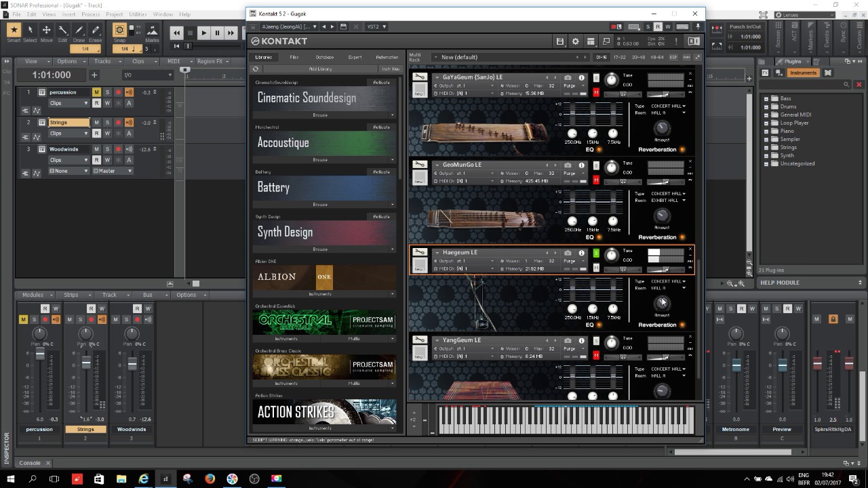This screenshot has width=868, height=488.
Task: Expand the Drums category in plugin browser
Action: 766,106
